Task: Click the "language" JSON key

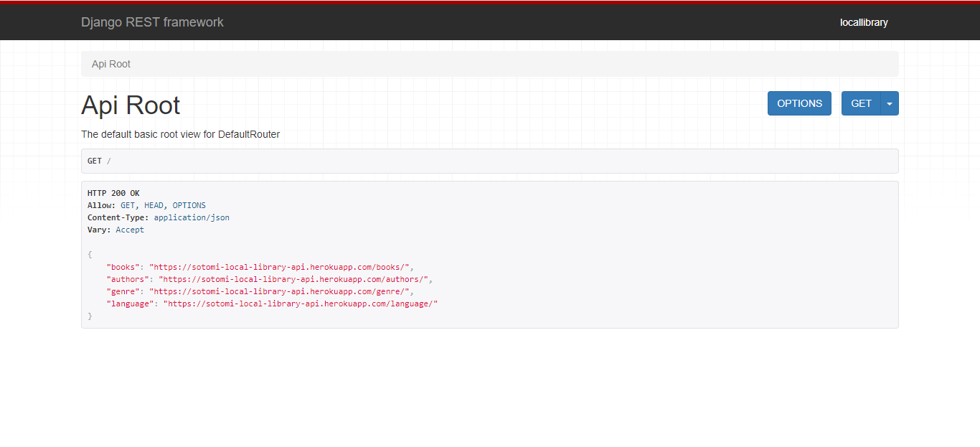Action: (x=130, y=304)
